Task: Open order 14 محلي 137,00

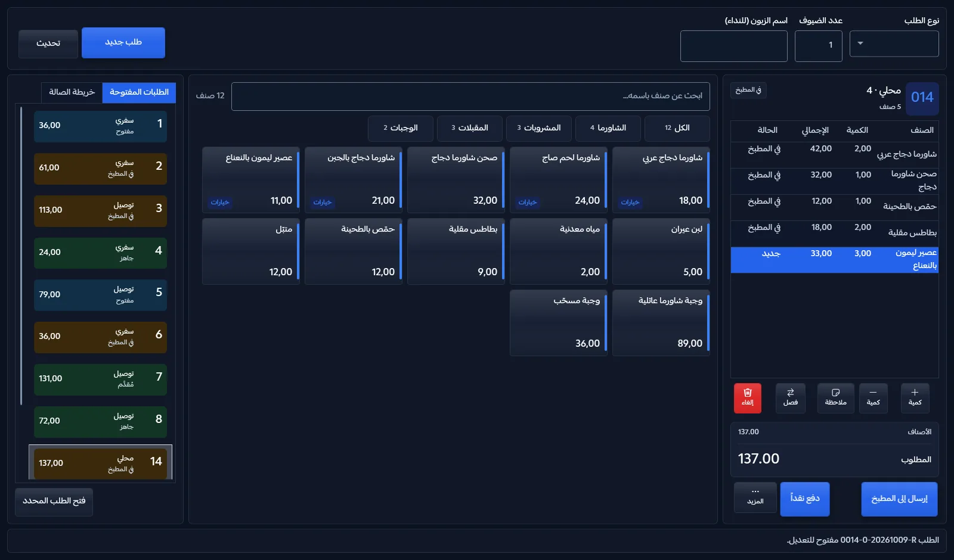Action: point(100,463)
